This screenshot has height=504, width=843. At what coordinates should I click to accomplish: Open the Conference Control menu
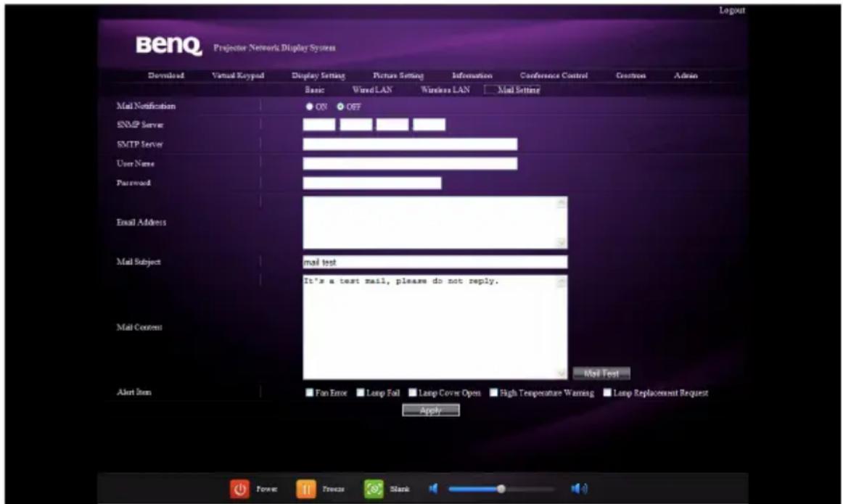coord(554,75)
